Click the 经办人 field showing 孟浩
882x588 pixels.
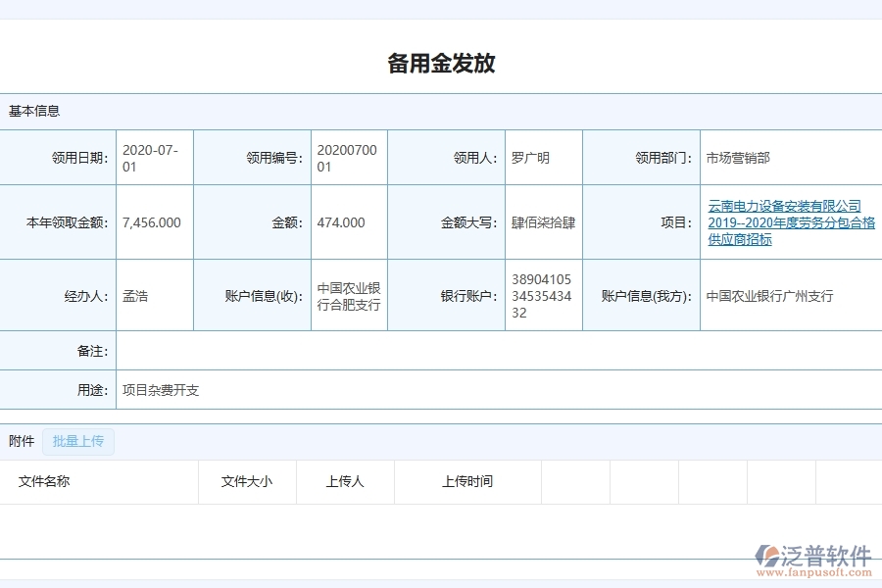138,294
